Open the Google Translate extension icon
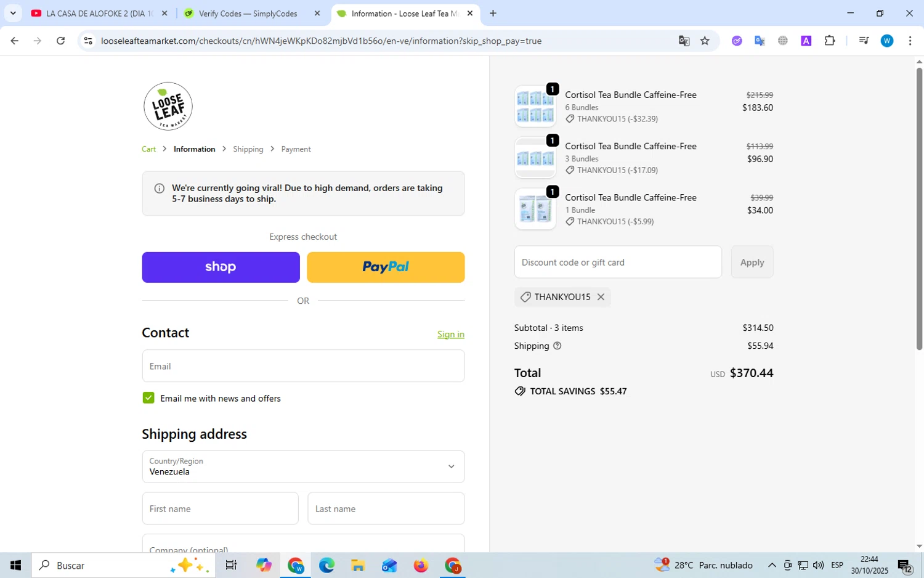924x578 pixels. 760,41
